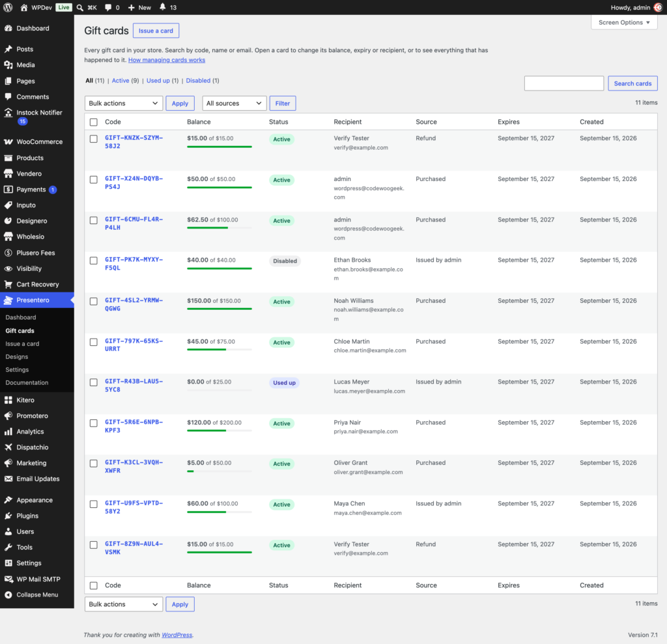Screen dimensions: 667x644
Task: Click the Disabled status badge
Action: [285, 260]
